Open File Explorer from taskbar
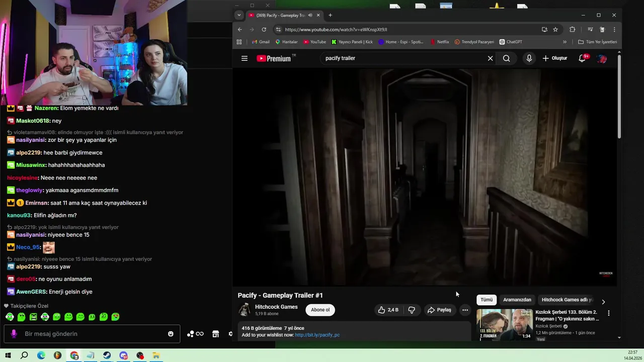This screenshot has width=644, height=362. click(x=156, y=355)
